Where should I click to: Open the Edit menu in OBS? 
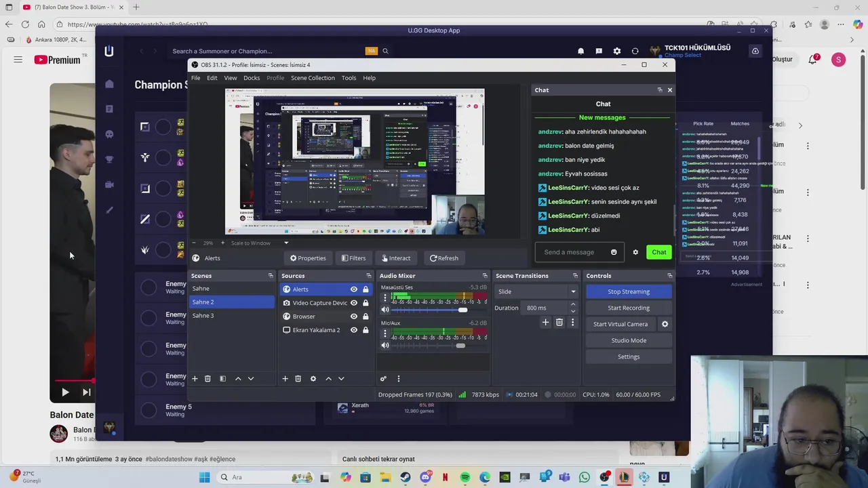[x=212, y=78]
